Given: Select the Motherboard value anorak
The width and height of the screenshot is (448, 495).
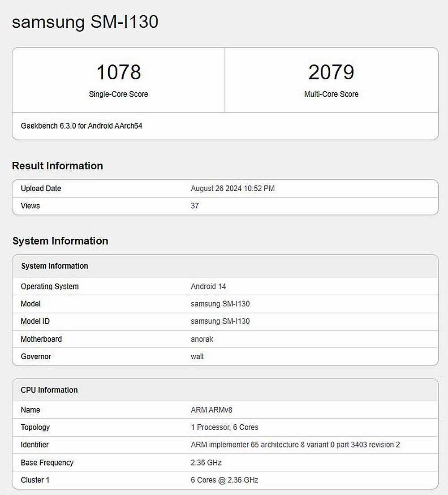Looking at the screenshot, I should pos(202,339).
